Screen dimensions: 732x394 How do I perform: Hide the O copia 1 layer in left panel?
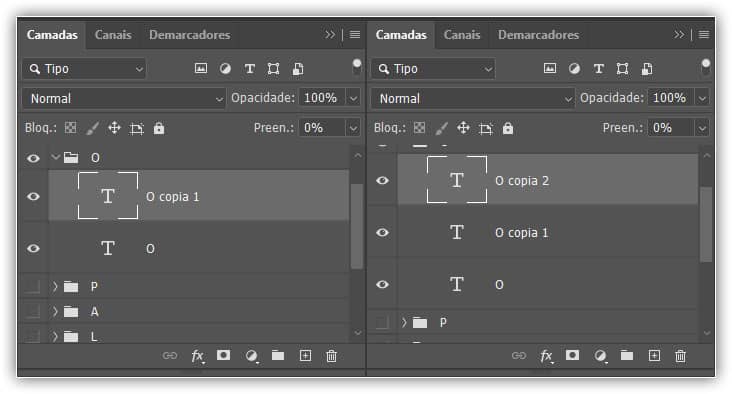tap(33, 196)
